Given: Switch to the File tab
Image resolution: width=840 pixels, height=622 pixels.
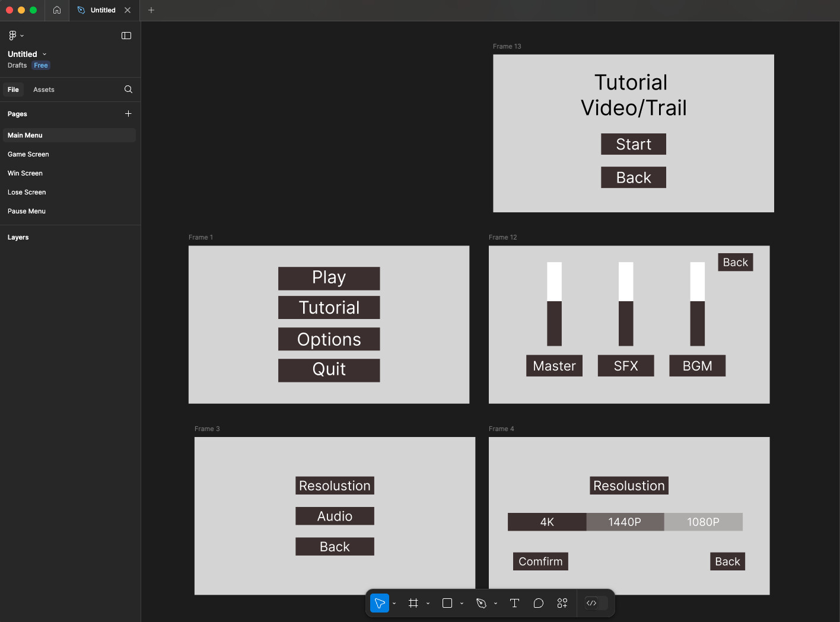Looking at the screenshot, I should 13,90.
